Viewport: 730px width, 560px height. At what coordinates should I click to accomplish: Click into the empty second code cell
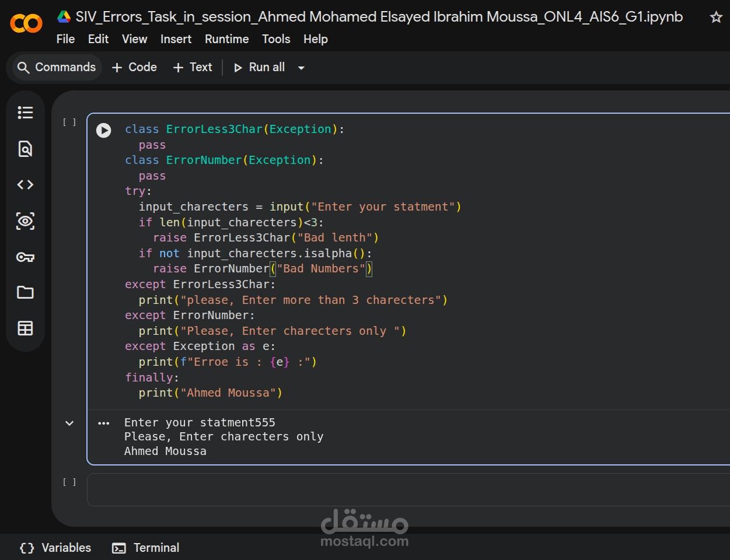click(408, 489)
